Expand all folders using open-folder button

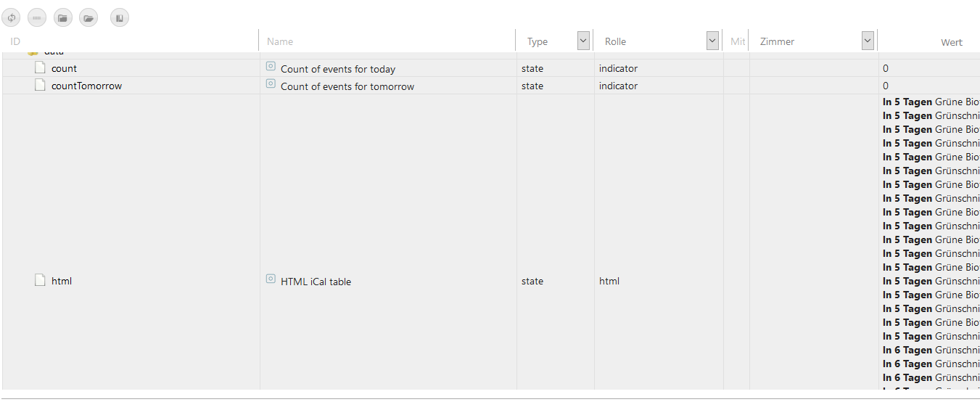click(x=88, y=17)
